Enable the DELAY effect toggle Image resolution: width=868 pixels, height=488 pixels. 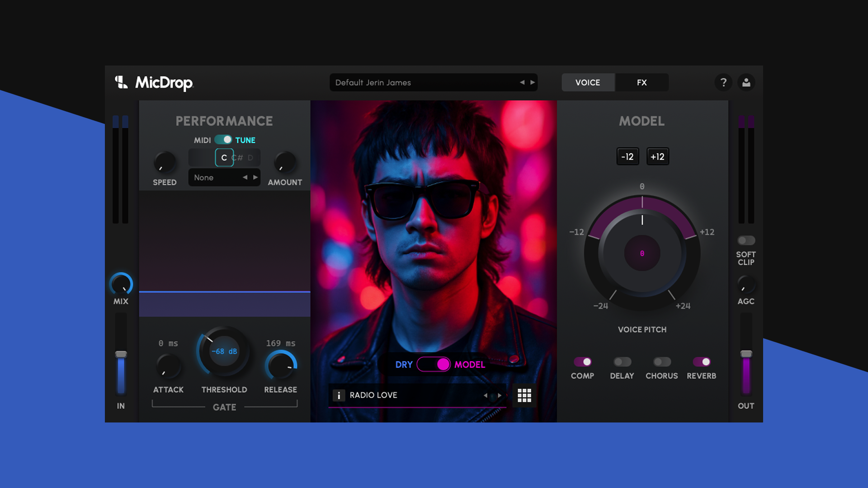pyautogui.click(x=622, y=362)
